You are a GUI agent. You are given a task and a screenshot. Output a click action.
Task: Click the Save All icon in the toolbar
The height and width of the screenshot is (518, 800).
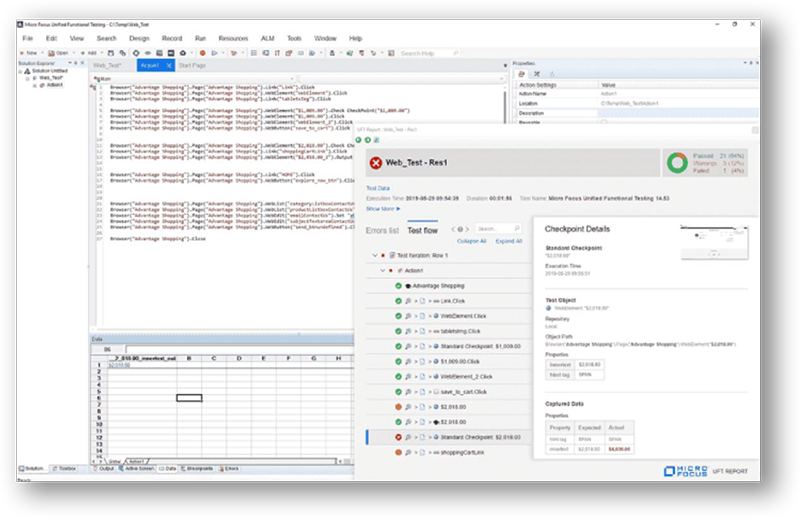(122, 53)
